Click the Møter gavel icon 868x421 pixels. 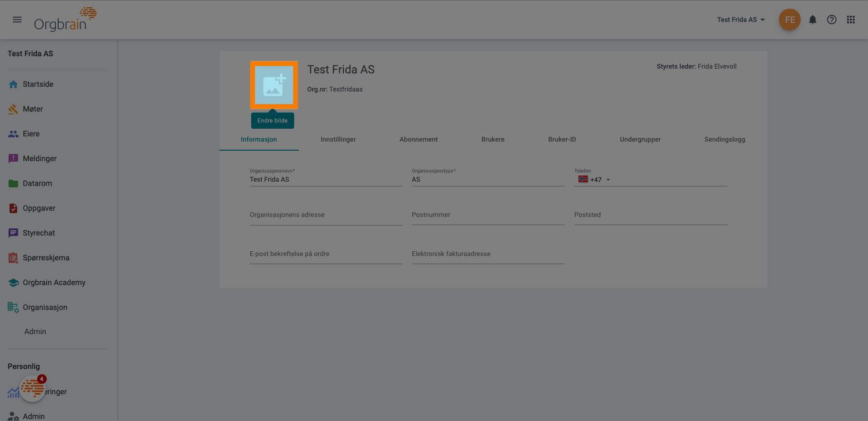pyautogui.click(x=13, y=109)
